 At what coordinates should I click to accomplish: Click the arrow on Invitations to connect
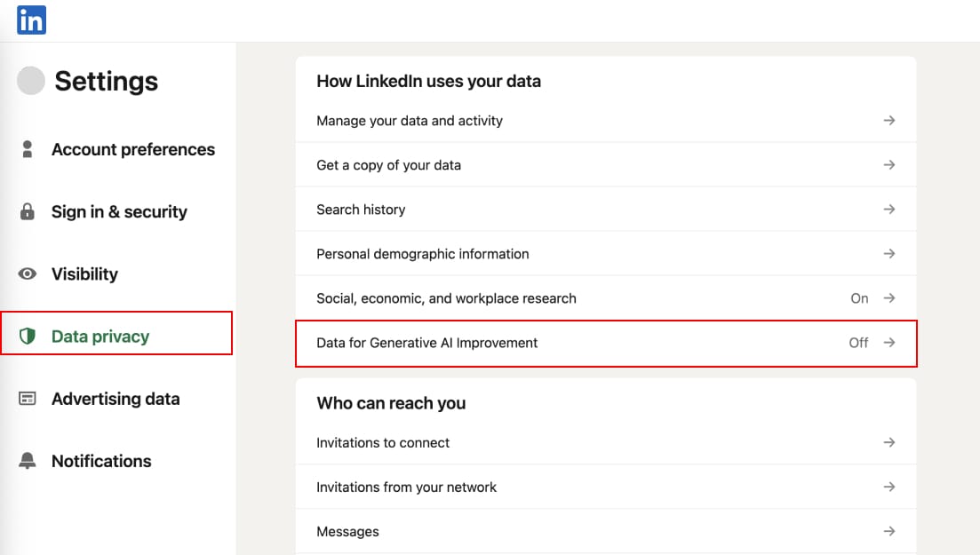coord(889,442)
